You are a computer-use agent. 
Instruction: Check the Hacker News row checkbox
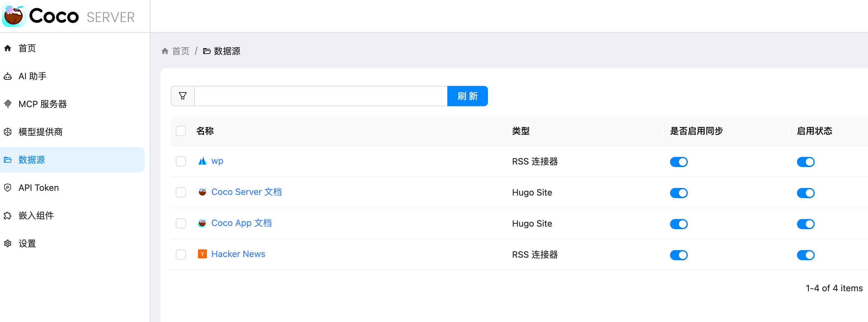(181, 254)
